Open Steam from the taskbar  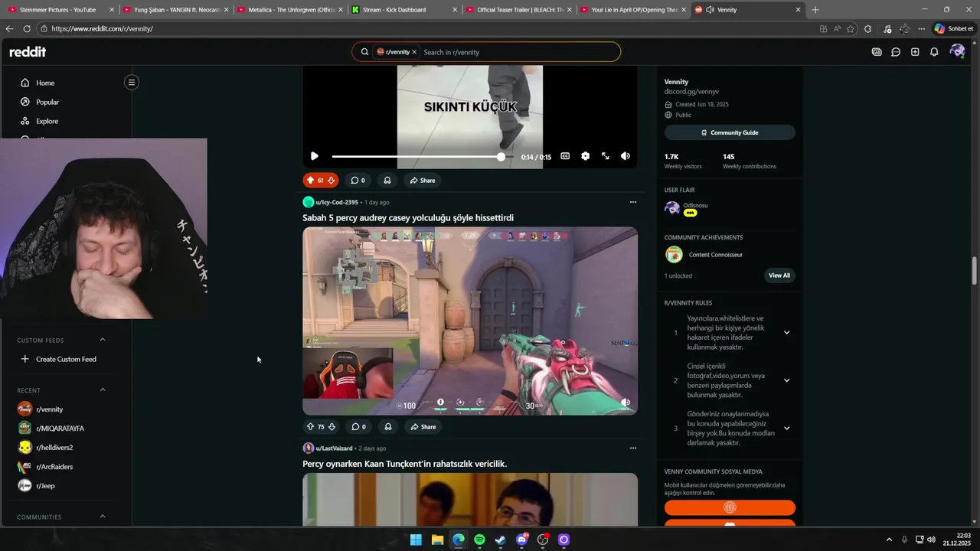[500, 540]
